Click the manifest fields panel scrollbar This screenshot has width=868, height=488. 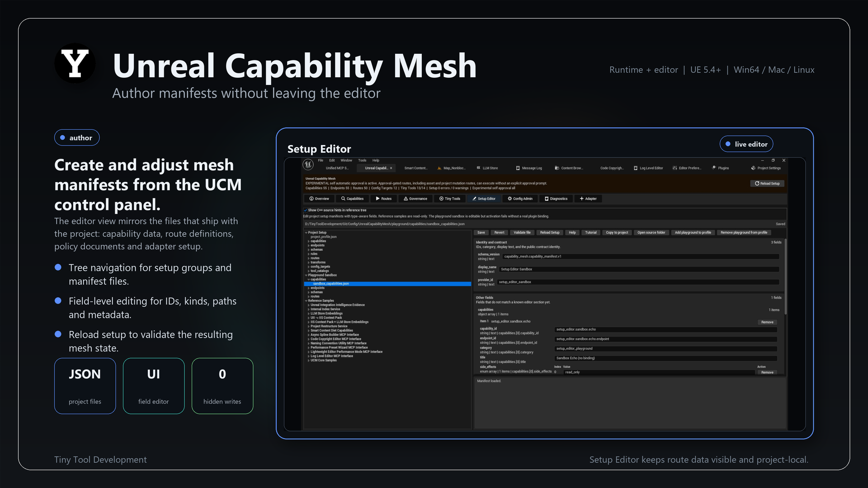(786, 277)
